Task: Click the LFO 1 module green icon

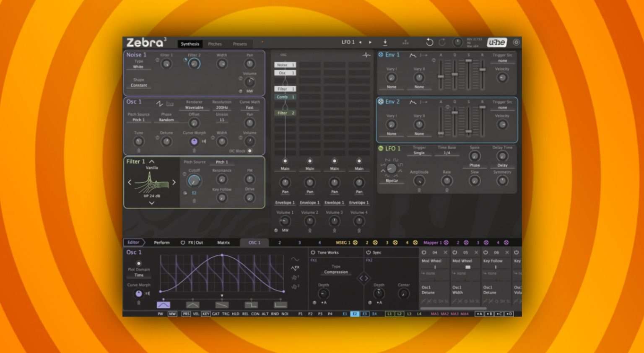Action: [381, 148]
